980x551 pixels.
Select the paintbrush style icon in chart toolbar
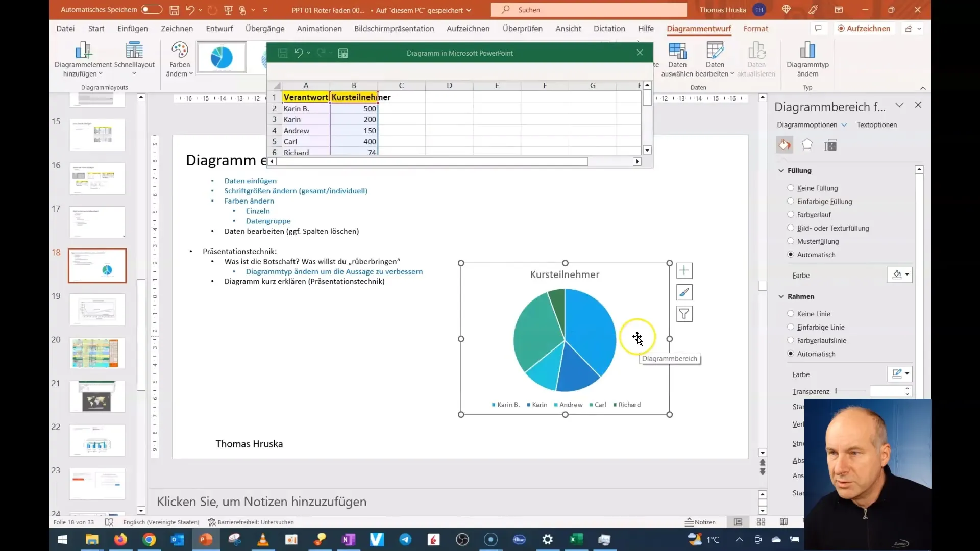click(685, 292)
